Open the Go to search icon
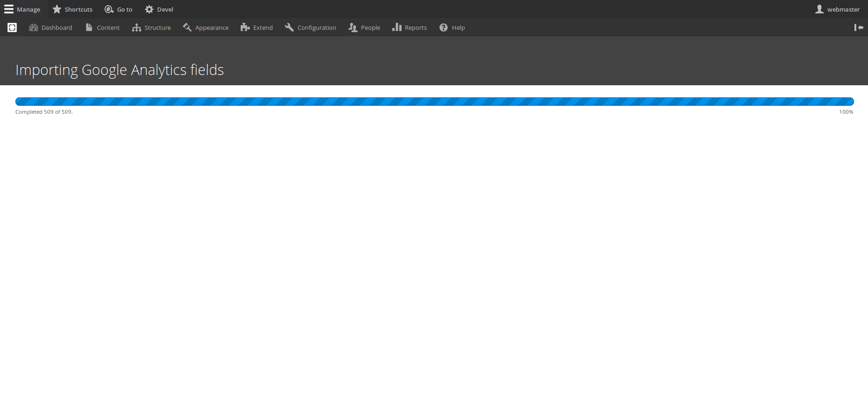This screenshot has width=868, height=403. (x=109, y=9)
